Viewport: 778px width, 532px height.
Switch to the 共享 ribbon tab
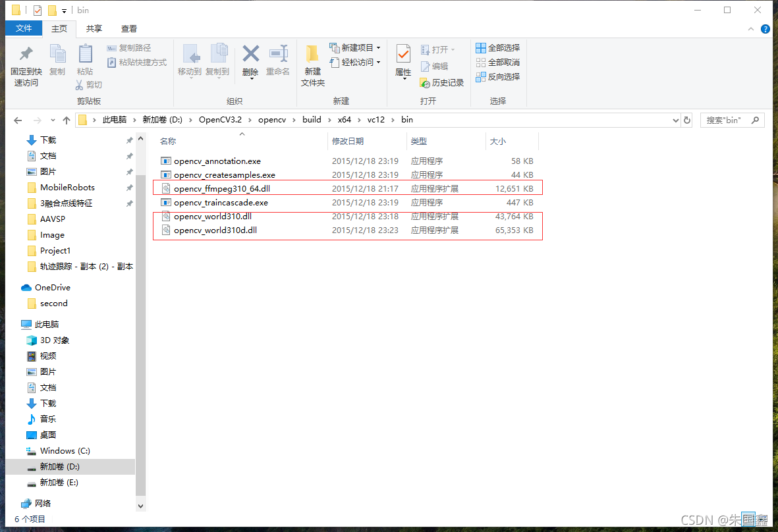(94, 29)
